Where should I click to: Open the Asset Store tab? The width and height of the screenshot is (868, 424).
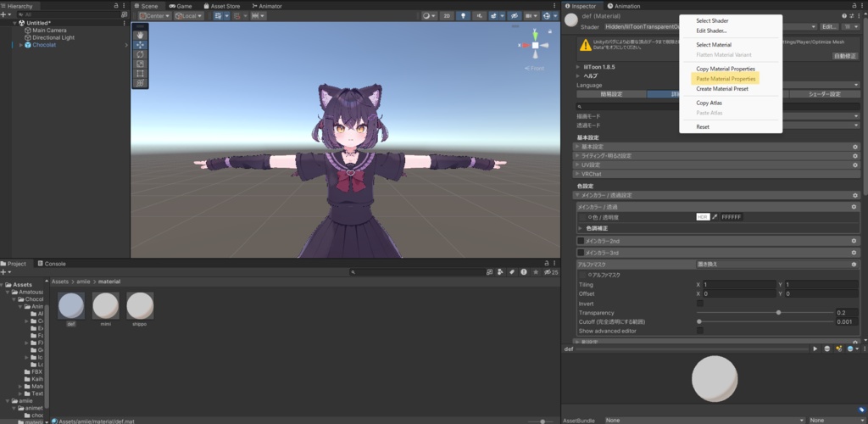[x=221, y=6]
